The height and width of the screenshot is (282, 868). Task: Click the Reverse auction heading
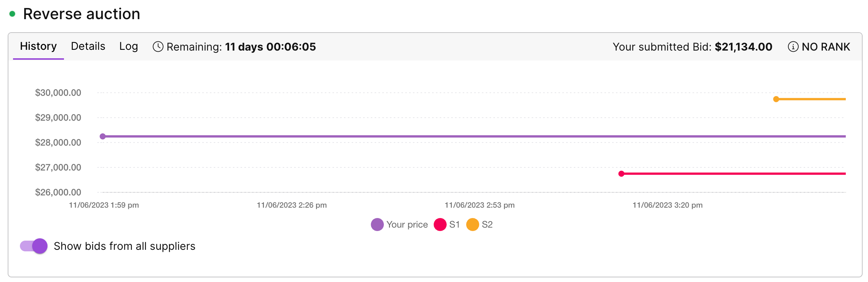click(82, 14)
